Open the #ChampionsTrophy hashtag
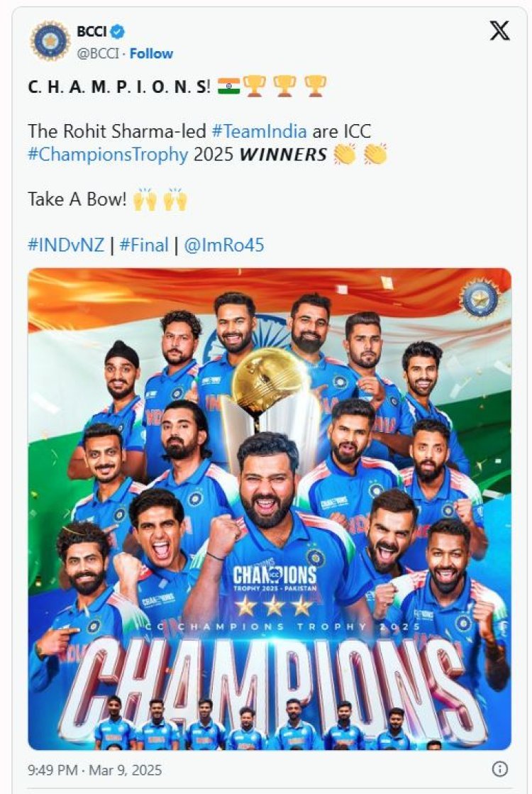Screen dimensions: 532x794 (109, 154)
